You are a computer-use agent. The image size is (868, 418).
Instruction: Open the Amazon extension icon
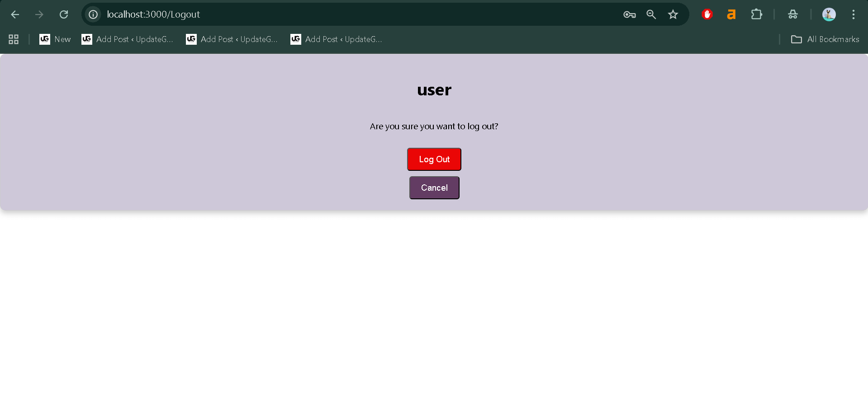[x=731, y=14]
